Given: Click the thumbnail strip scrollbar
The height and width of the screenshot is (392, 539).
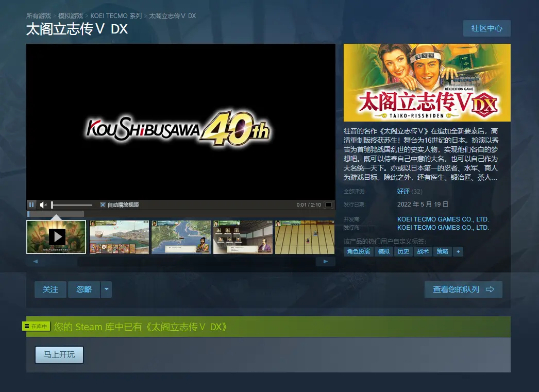Looking at the screenshot, I should pyautogui.click(x=180, y=262).
